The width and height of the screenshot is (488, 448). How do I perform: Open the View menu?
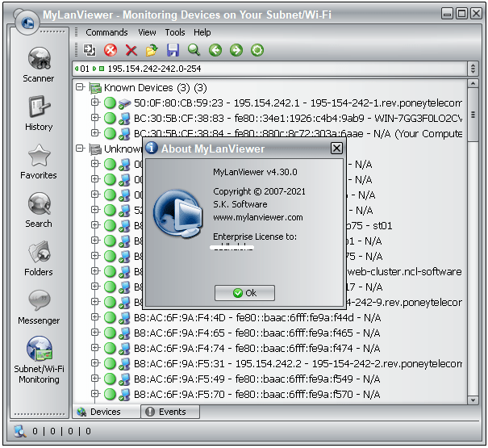click(147, 32)
